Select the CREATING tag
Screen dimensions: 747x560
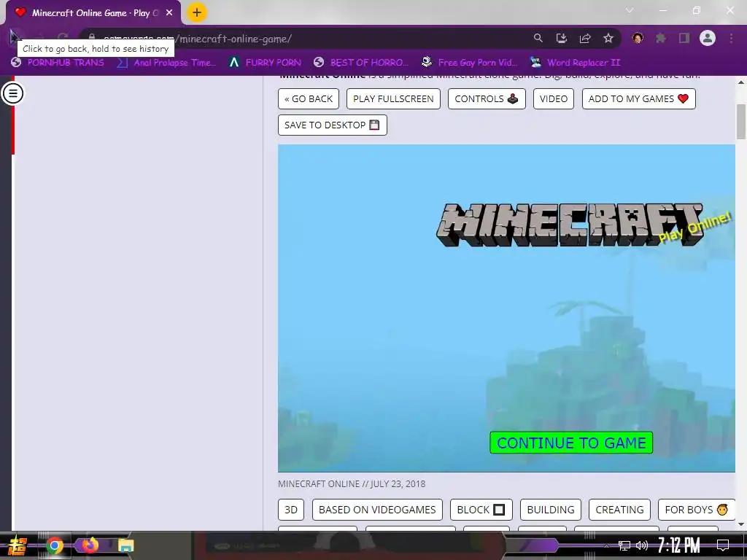620,510
